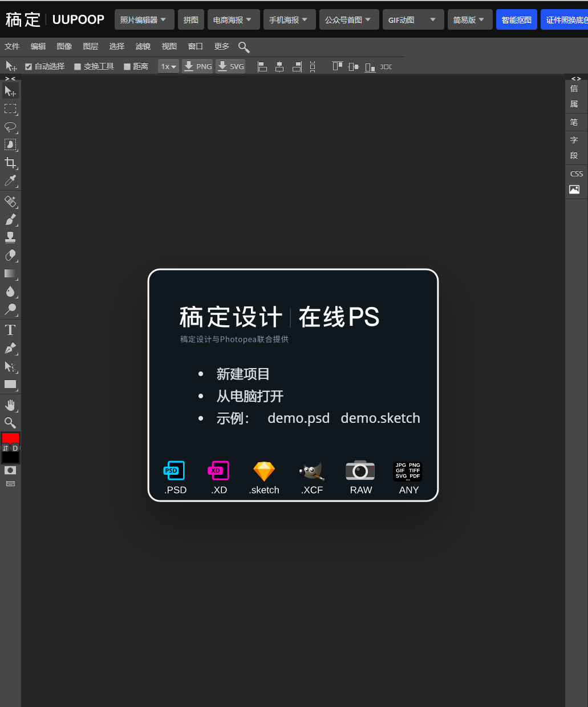Select the Blur tool droplet icon
The width and height of the screenshot is (588, 707).
pos(10,292)
